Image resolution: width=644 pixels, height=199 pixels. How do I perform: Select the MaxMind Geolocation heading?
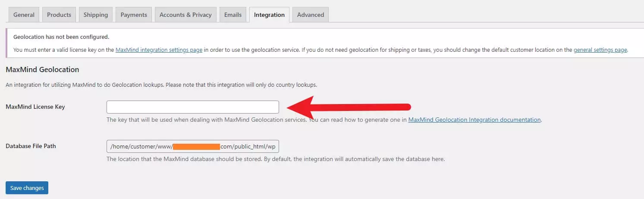[42, 69]
